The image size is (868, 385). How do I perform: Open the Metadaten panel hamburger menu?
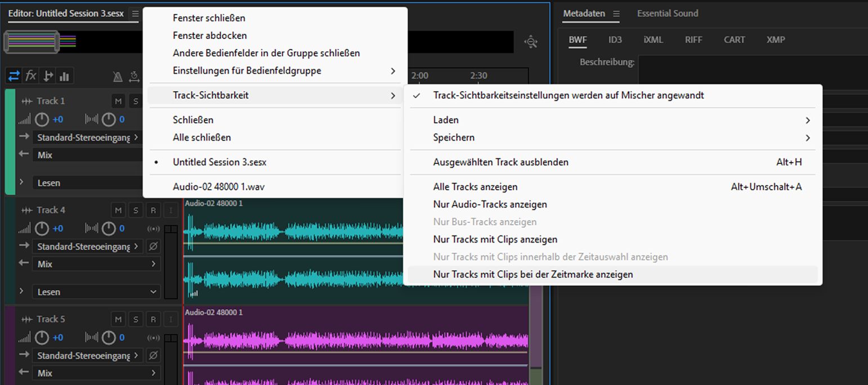point(616,14)
